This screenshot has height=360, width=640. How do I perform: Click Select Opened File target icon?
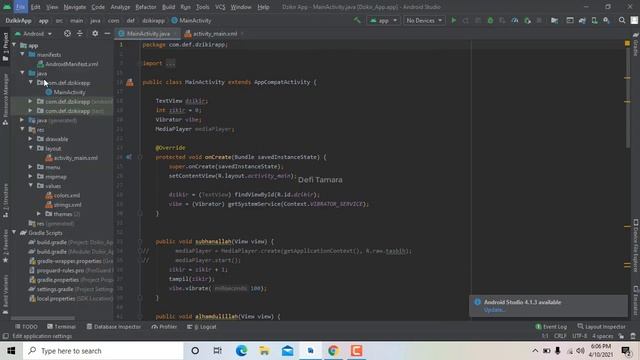coord(67,33)
